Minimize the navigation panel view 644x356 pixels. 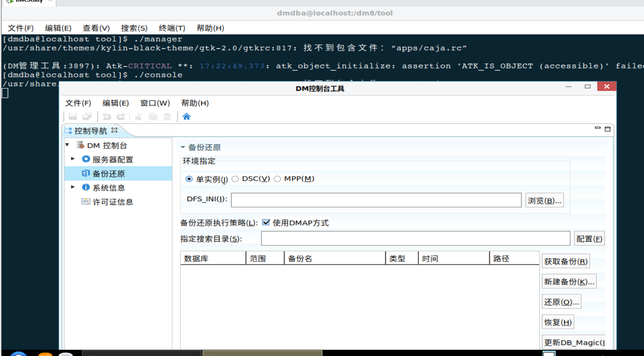coord(598,128)
